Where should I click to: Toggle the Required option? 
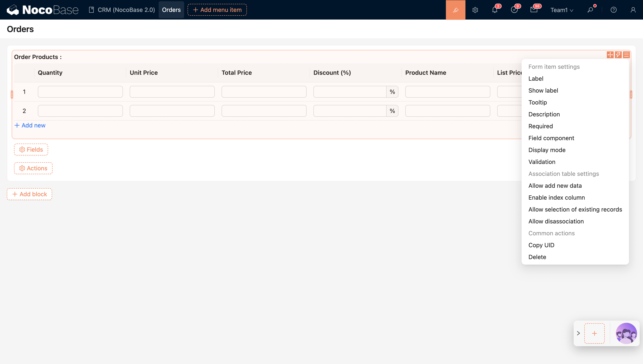[x=540, y=126]
